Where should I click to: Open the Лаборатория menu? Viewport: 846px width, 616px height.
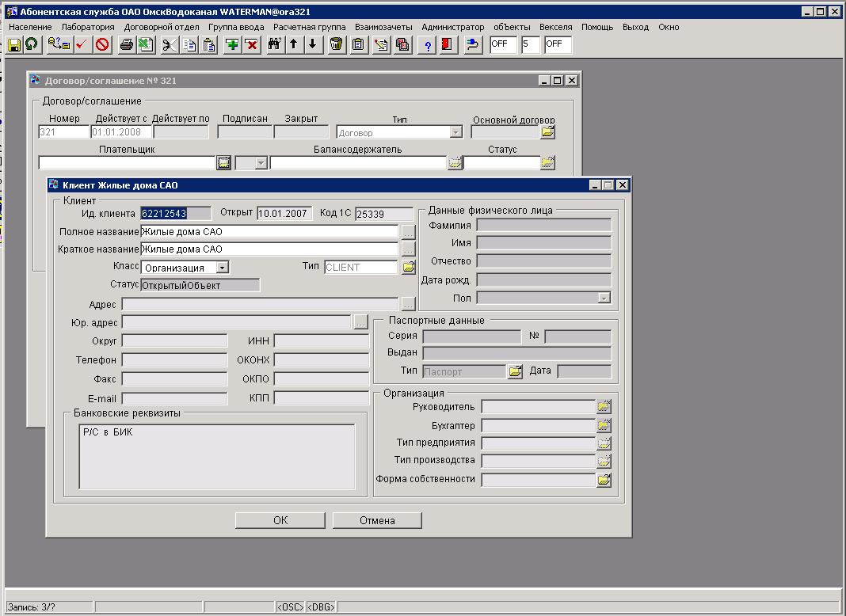click(x=88, y=27)
